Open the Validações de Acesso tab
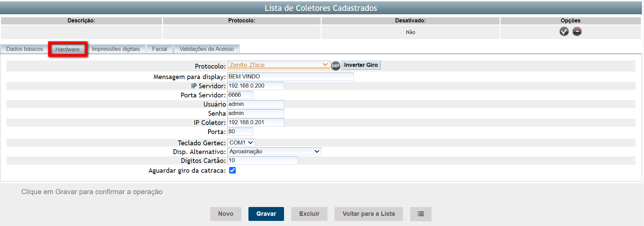Viewport: 644px width, 226px height. 206,49
